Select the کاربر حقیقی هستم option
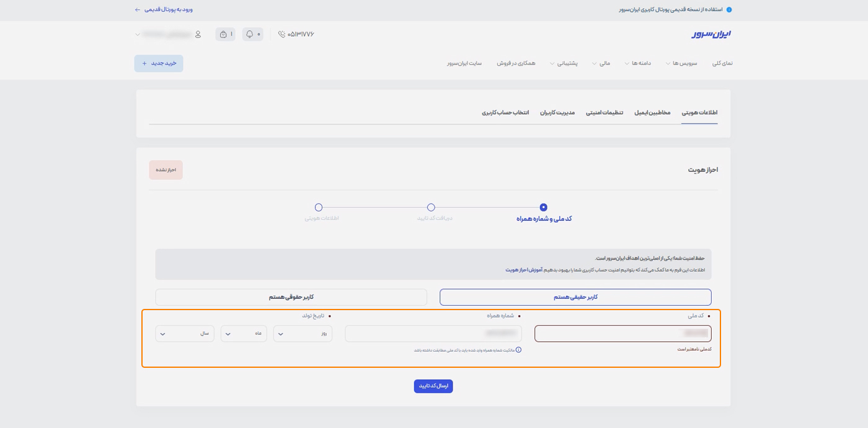 (x=575, y=296)
